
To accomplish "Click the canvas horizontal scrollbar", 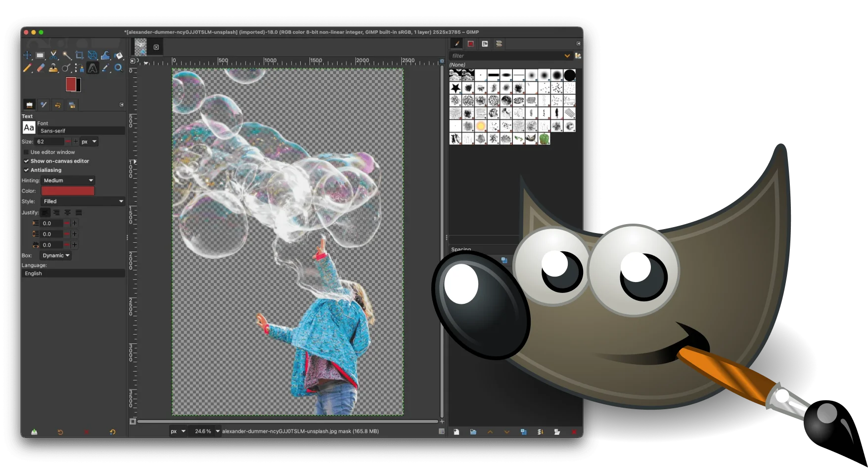I will (288, 422).
